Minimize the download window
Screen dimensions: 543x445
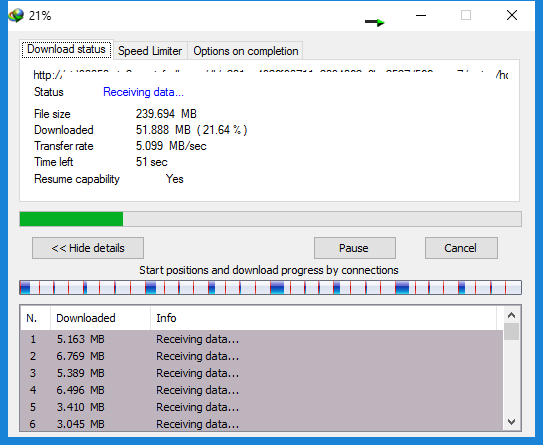pyautogui.click(x=421, y=15)
